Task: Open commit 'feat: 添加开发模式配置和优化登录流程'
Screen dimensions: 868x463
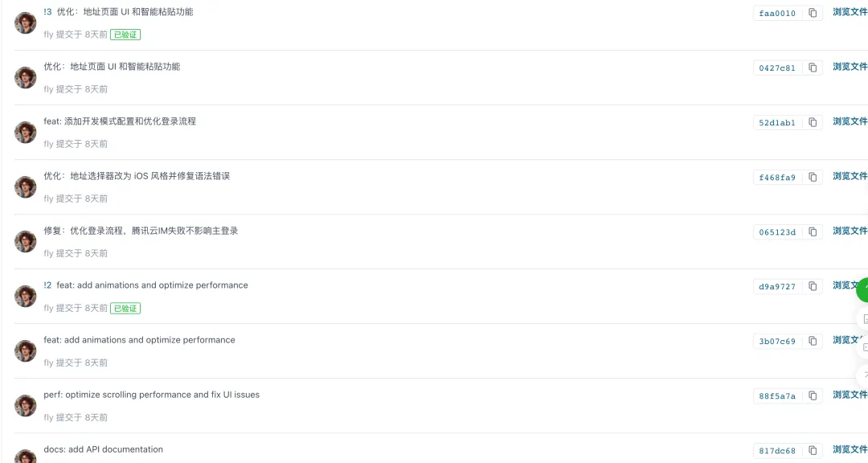Action: pyautogui.click(x=120, y=121)
